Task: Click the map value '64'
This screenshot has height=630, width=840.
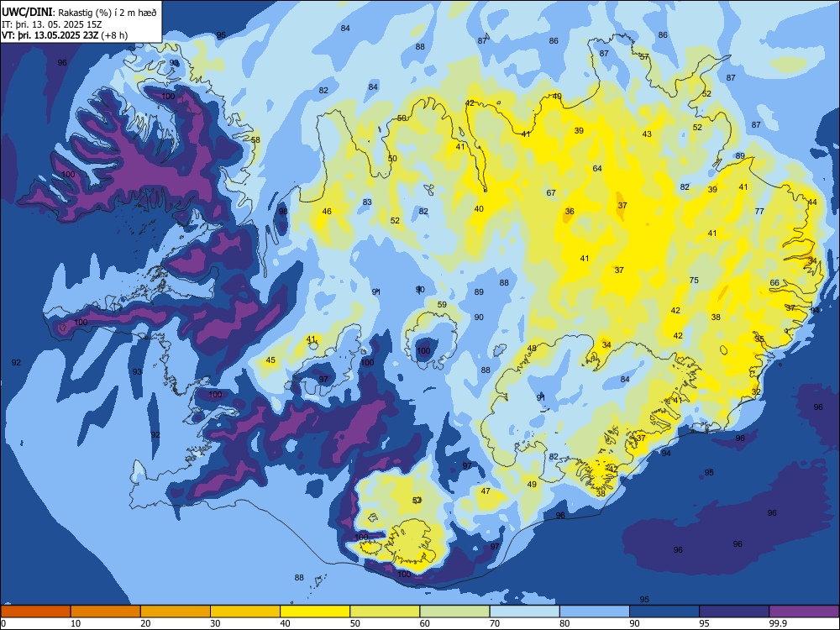Action: click(x=597, y=168)
